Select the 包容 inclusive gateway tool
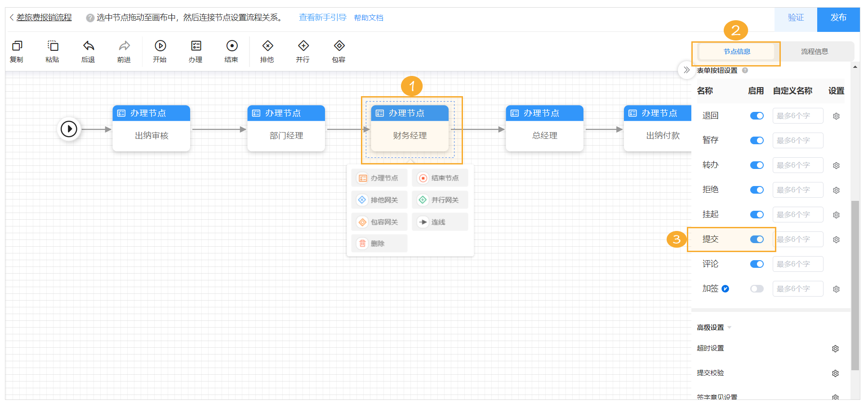The image size is (868, 408). point(338,50)
